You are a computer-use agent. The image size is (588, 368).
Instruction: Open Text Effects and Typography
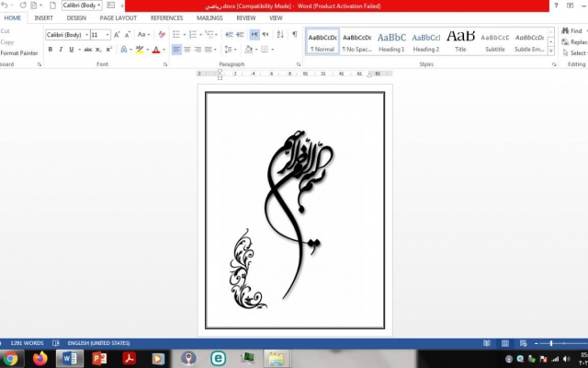click(124, 50)
